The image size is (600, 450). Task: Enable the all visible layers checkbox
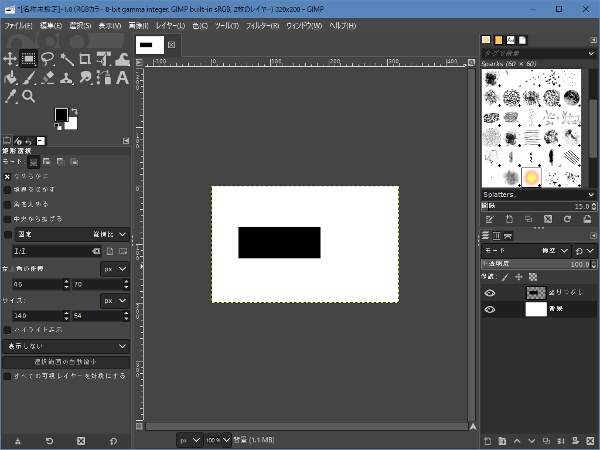[x=8, y=377]
